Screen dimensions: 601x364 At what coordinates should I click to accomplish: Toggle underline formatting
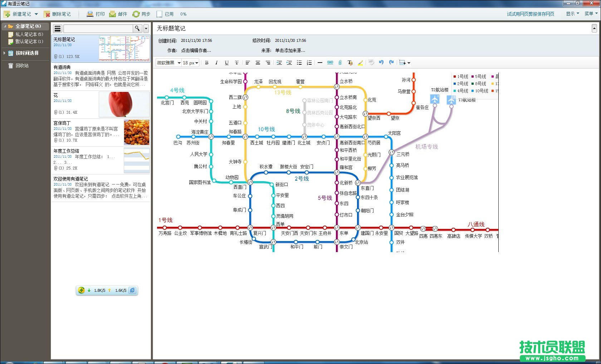226,63
